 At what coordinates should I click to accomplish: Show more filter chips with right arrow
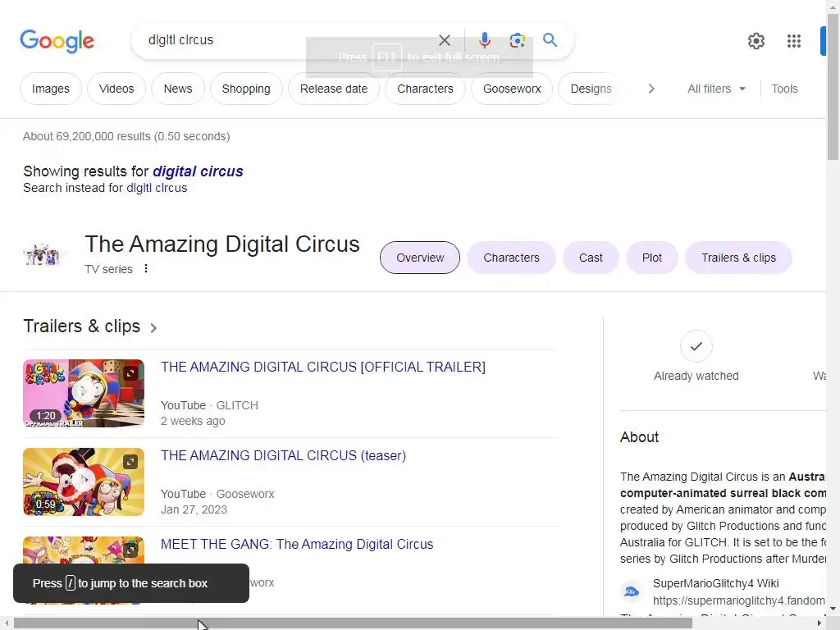[651, 89]
